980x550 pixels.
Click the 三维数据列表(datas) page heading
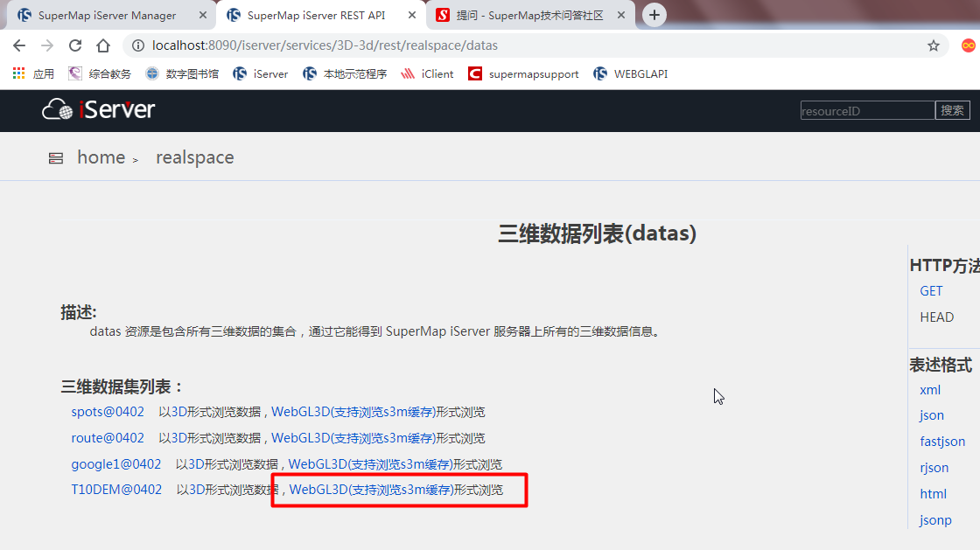(x=597, y=233)
